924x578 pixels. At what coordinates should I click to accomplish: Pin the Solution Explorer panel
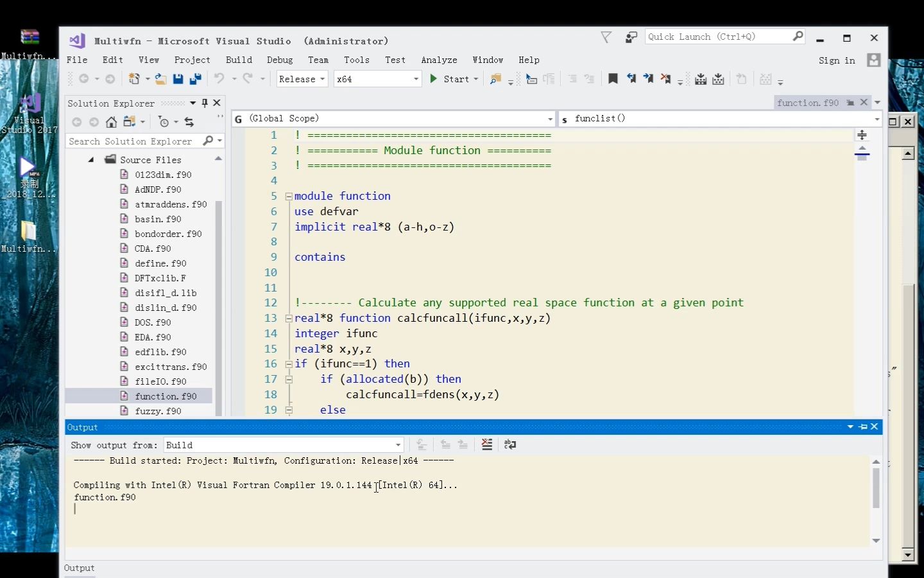205,103
